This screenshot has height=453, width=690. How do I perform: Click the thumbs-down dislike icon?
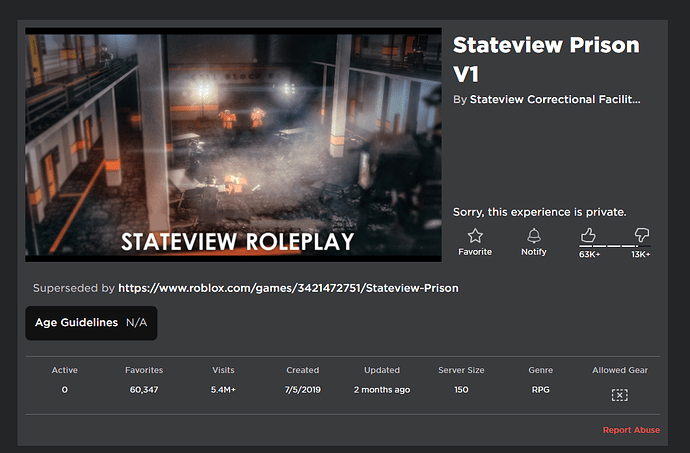(642, 235)
